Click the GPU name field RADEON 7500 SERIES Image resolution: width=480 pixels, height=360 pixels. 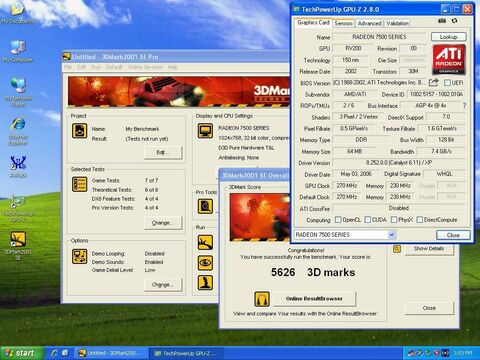(x=379, y=37)
